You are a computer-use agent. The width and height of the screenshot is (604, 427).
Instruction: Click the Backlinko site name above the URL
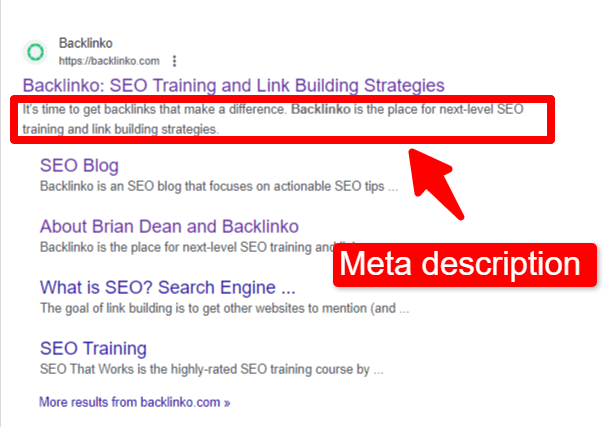86,44
